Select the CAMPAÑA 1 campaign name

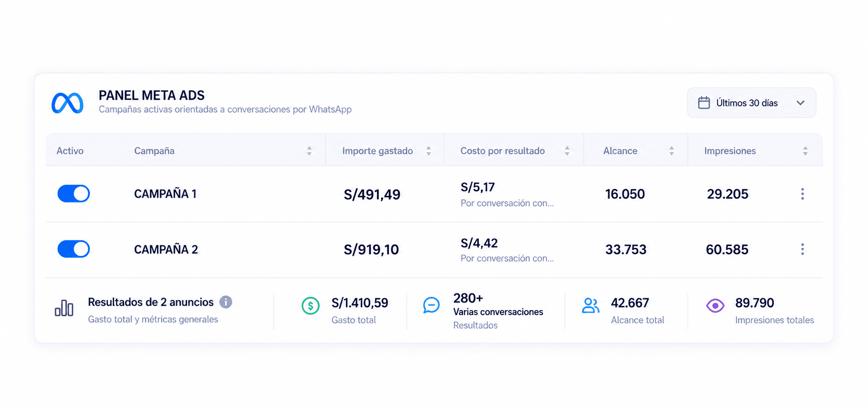[165, 194]
